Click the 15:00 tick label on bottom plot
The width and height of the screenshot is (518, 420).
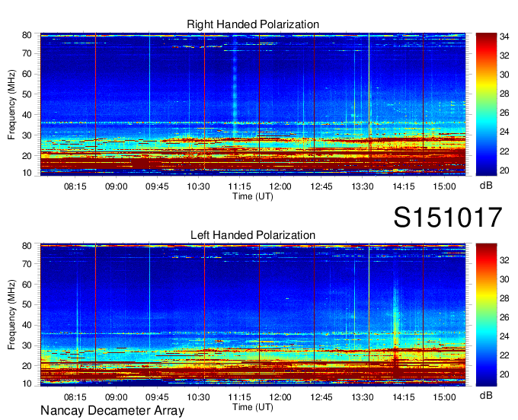click(444, 397)
